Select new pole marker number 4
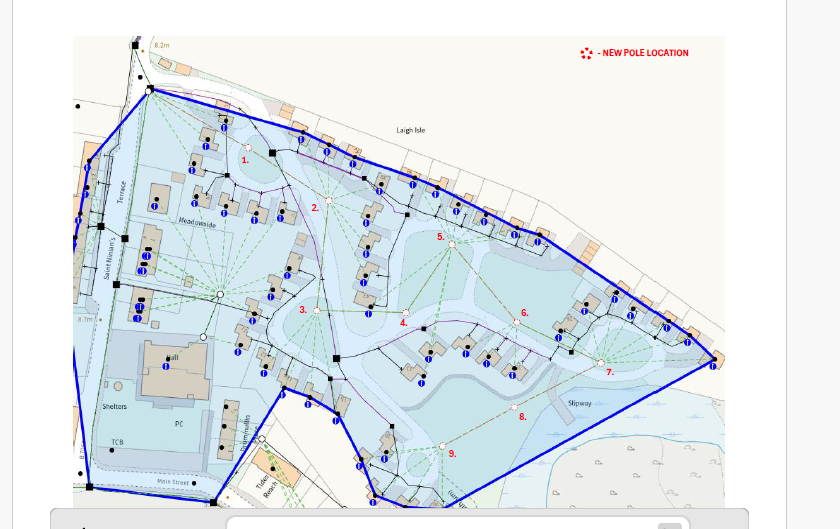This screenshot has height=529, width=840. pos(406,312)
